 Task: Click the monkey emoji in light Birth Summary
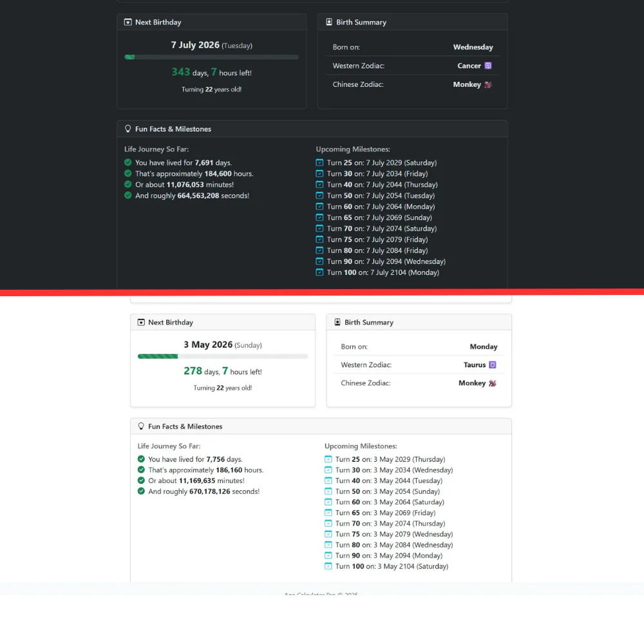click(x=493, y=383)
